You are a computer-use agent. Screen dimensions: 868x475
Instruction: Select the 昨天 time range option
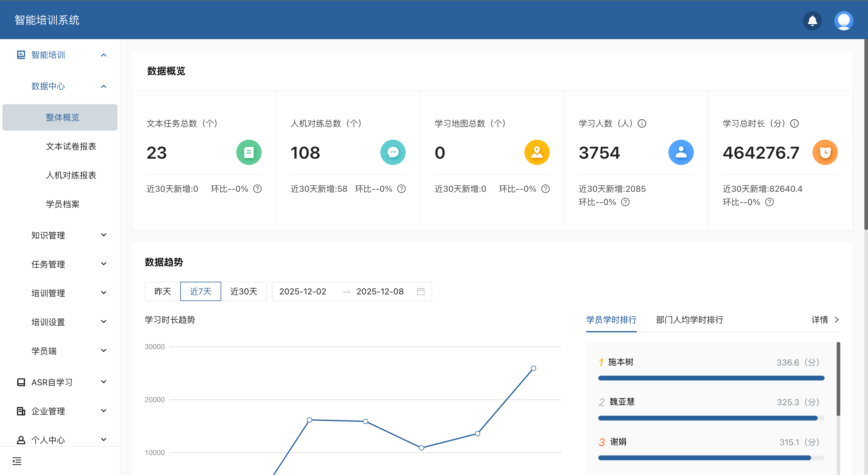(x=162, y=291)
